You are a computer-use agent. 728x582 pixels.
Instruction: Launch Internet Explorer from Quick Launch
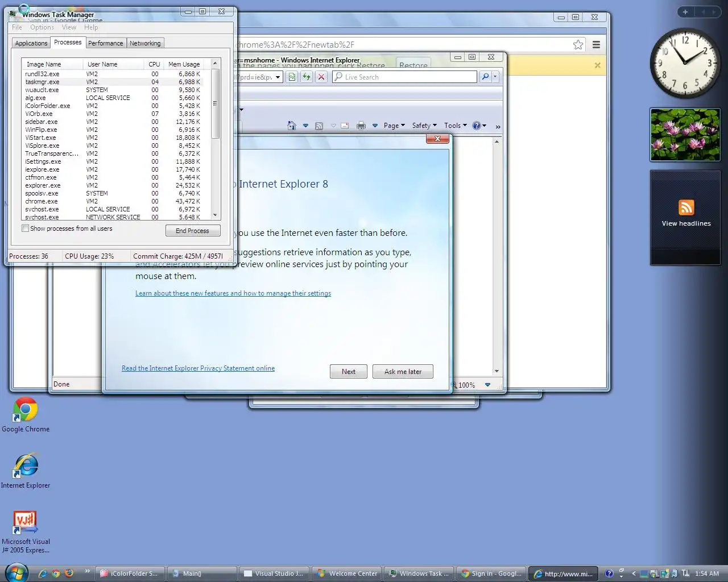(x=43, y=573)
